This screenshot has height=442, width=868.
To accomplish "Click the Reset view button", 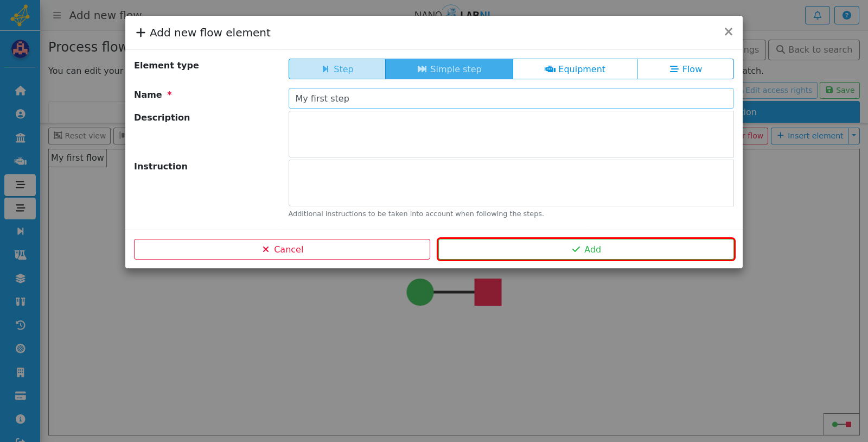I will [x=79, y=136].
